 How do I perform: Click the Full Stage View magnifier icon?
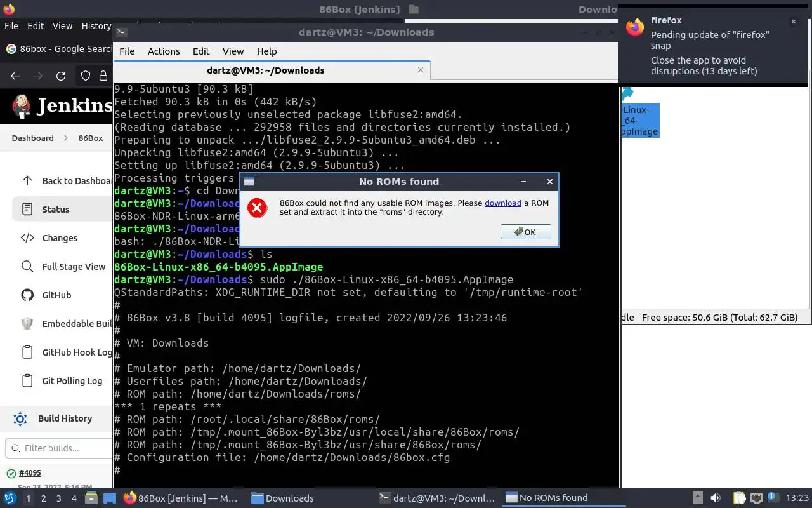tap(27, 267)
